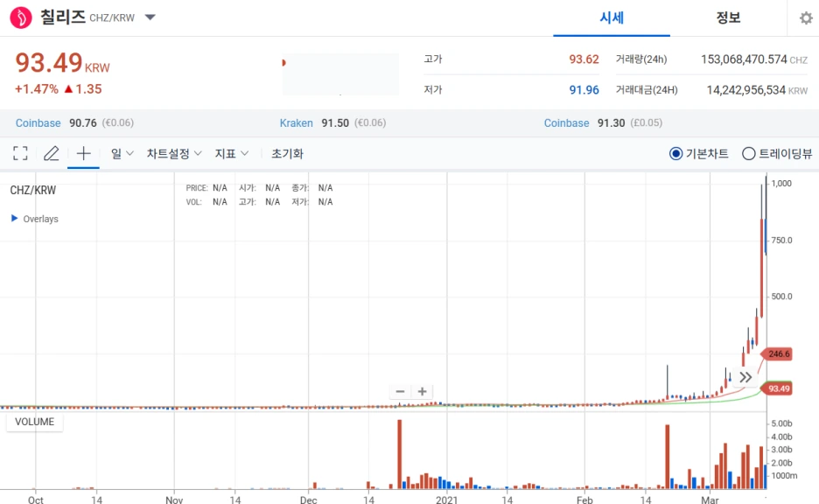Jump to latest with double-arrow icon

pos(745,377)
